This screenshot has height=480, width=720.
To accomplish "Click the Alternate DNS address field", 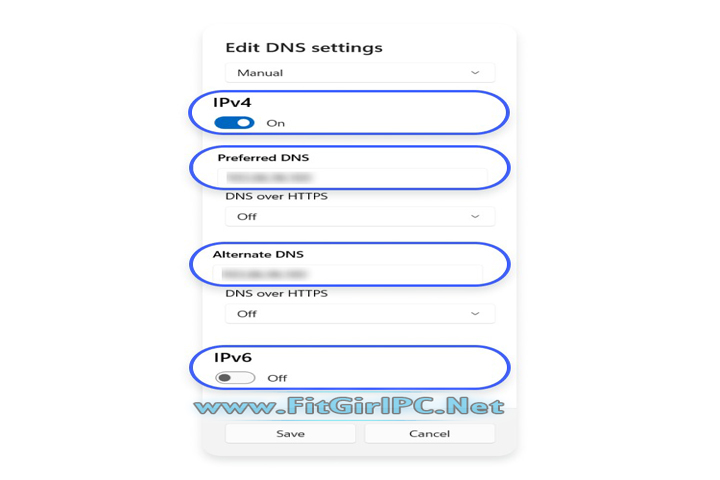I will (350, 273).
